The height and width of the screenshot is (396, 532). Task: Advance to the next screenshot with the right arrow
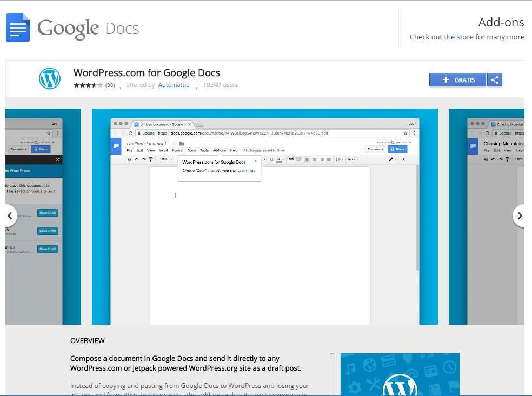(x=519, y=216)
